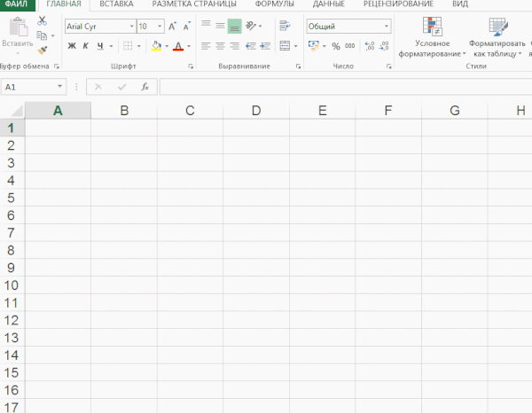Click the Insert Function fx icon
The width and height of the screenshot is (532, 413).
point(145,87)
